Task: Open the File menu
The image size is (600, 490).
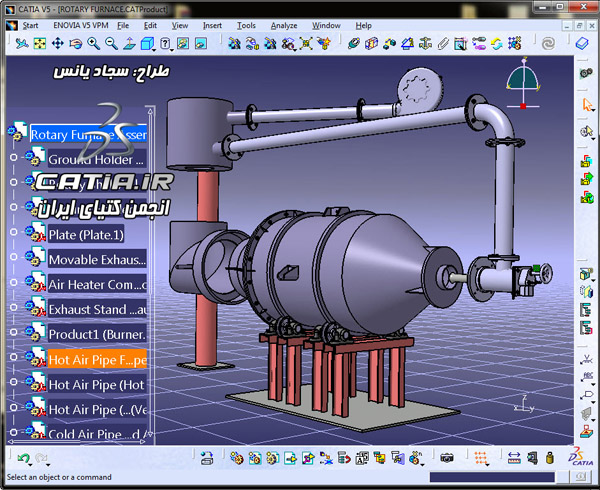Action: pos(123,26)
